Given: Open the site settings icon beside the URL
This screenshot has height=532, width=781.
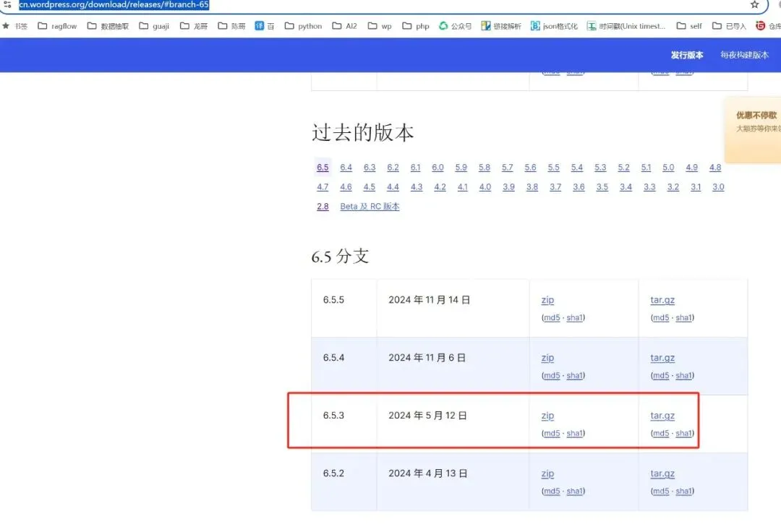Looking at the screenshot, I should click(7, 4).
